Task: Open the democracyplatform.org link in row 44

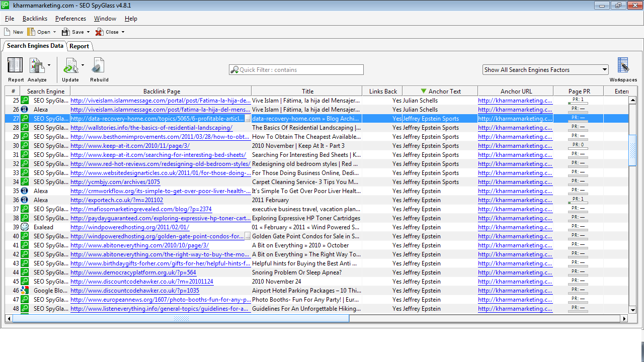Action: (133, 273)
